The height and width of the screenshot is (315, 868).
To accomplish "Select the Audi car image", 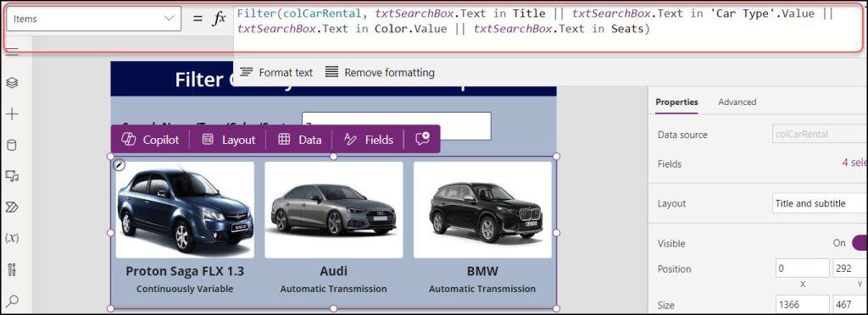I will point(334,210).
